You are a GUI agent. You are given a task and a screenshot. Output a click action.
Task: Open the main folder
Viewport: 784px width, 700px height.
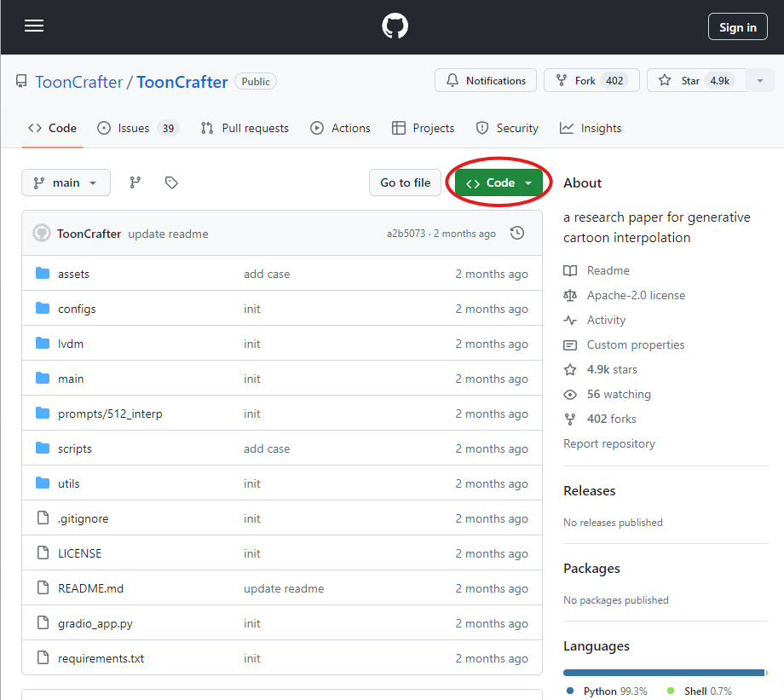[71, 379]
